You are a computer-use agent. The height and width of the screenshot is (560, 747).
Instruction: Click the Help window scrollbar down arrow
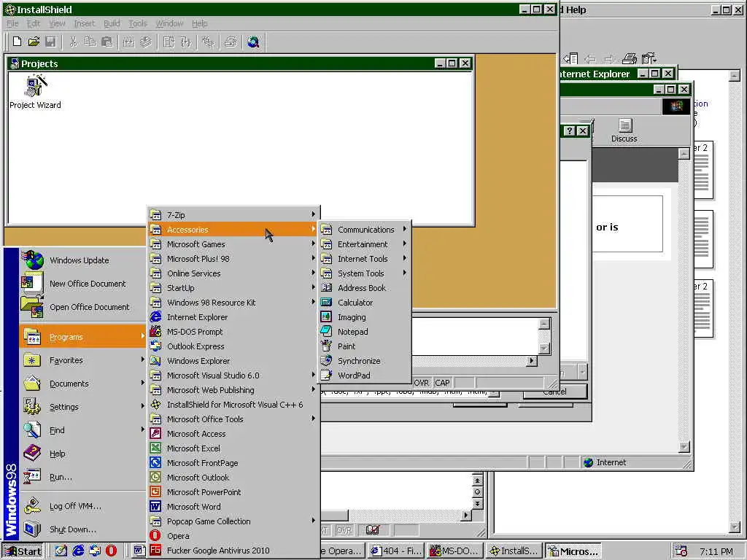(735, 526)
